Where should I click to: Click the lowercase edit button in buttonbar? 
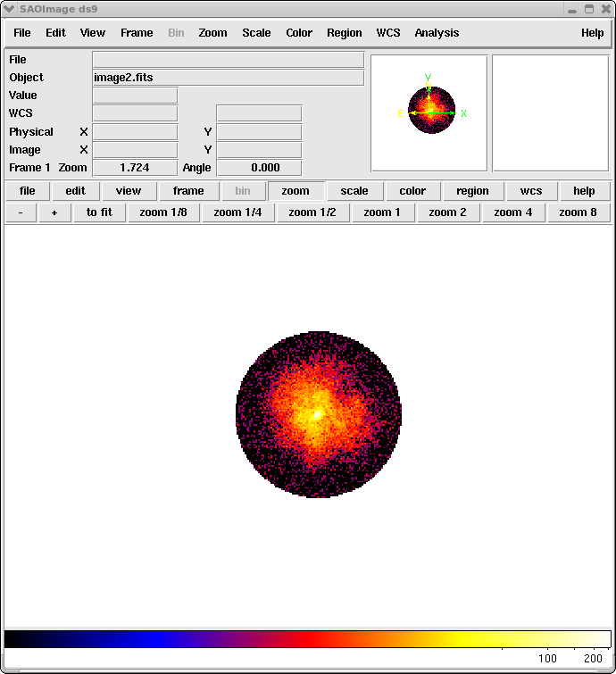click(76, 191)
